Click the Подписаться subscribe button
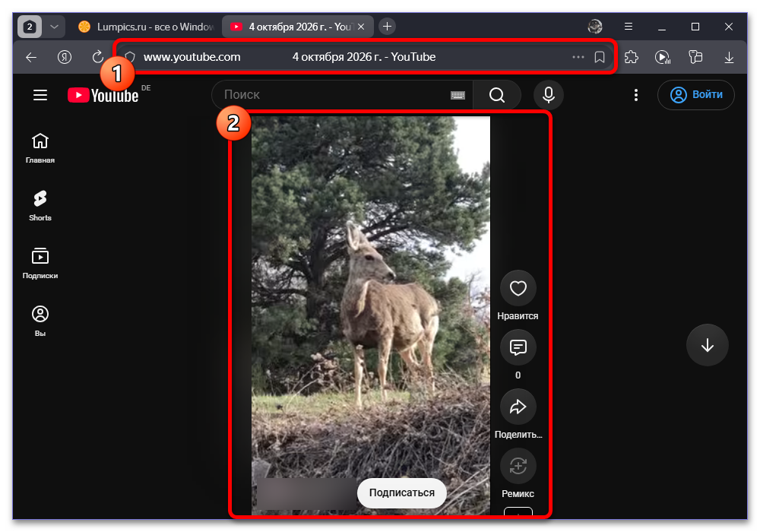 tap(402, 492)
